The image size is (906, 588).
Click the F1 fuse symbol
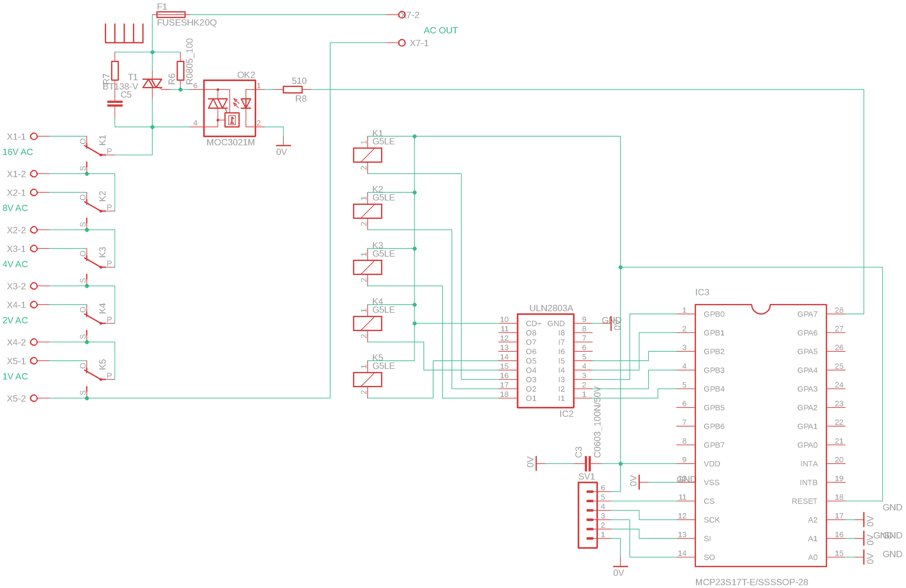tap(171, 15)
